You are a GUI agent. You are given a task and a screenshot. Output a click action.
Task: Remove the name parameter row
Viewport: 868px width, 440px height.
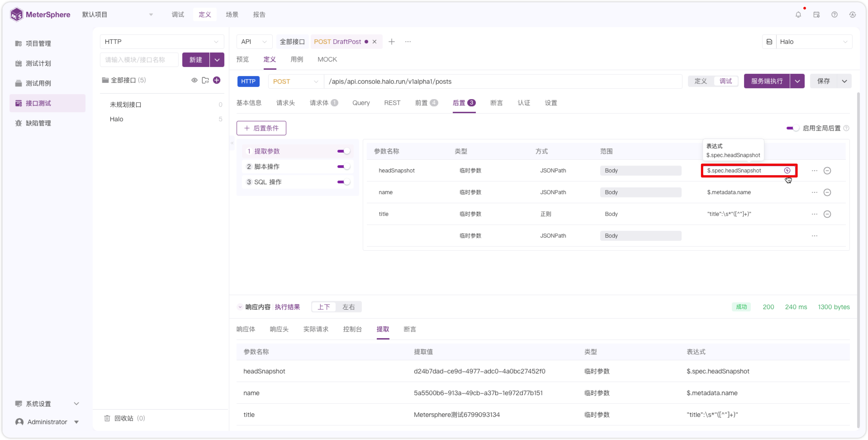coord(827,192)
